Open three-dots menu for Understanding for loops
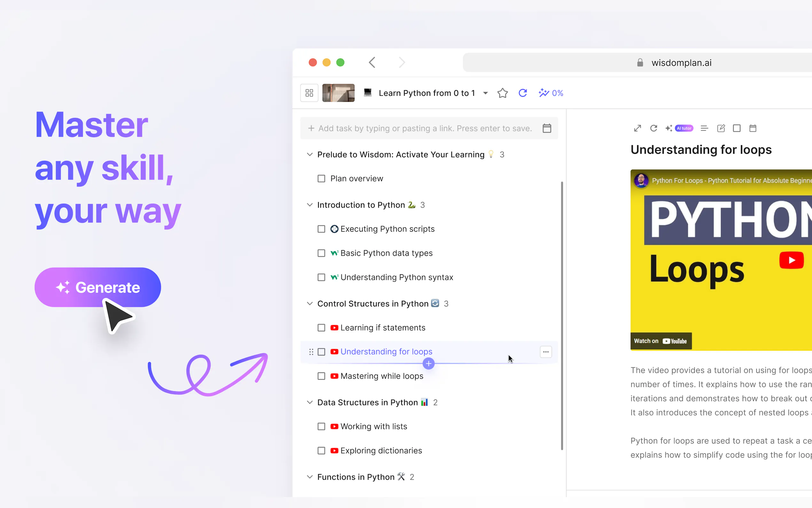This screenshot has height=508, width=812. 545,352
